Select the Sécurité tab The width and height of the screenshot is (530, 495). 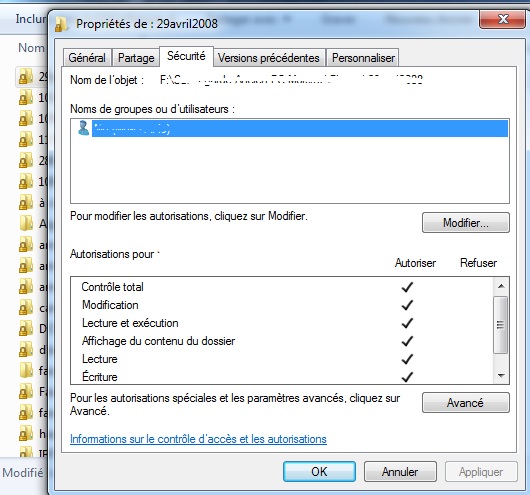[186, 56]
